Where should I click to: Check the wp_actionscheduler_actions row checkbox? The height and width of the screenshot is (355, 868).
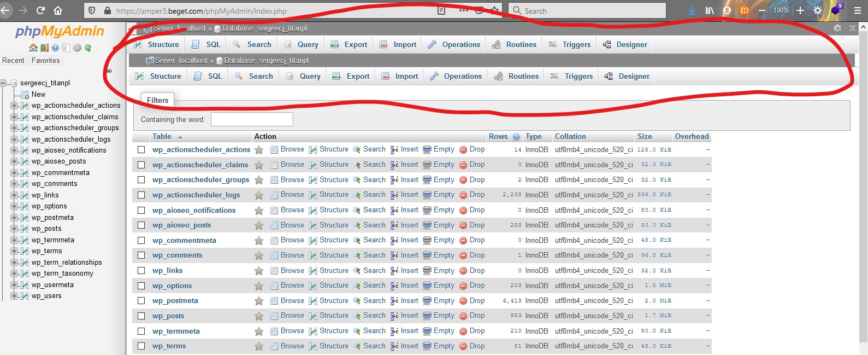(141, 149)
